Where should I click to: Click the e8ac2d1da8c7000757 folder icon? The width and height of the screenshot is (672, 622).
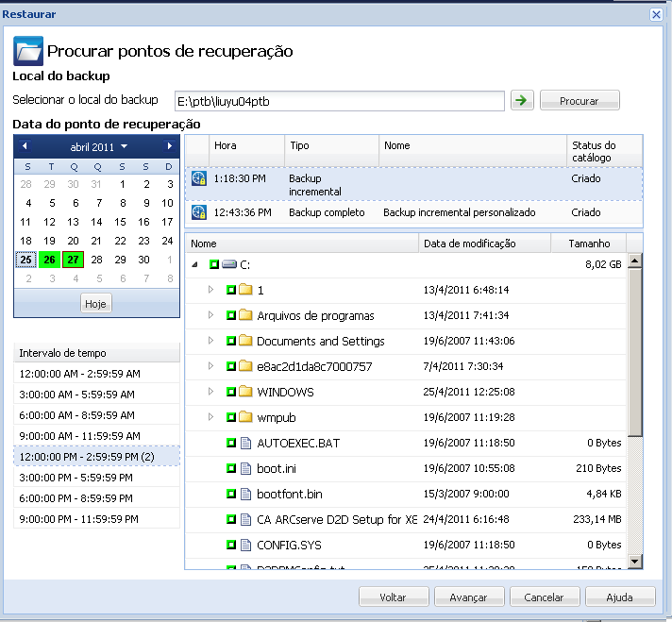(x=245, y=366)
